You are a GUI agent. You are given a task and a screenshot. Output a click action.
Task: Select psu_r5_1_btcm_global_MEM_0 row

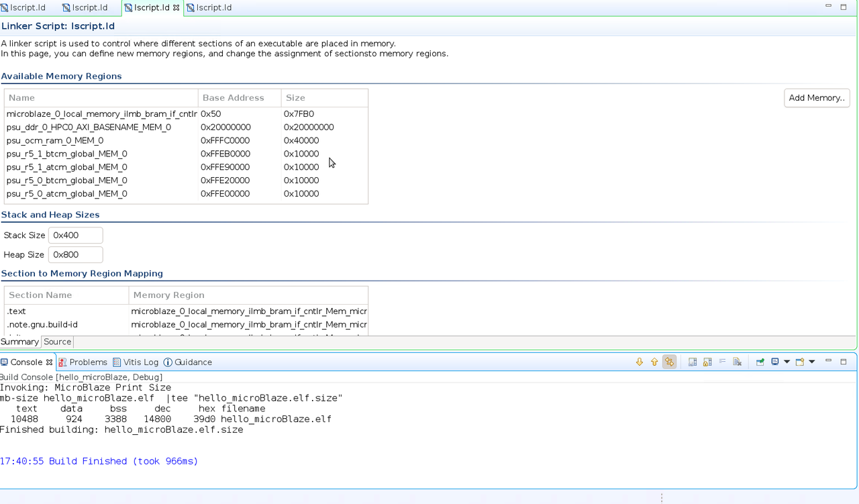[x=186, y=154]
